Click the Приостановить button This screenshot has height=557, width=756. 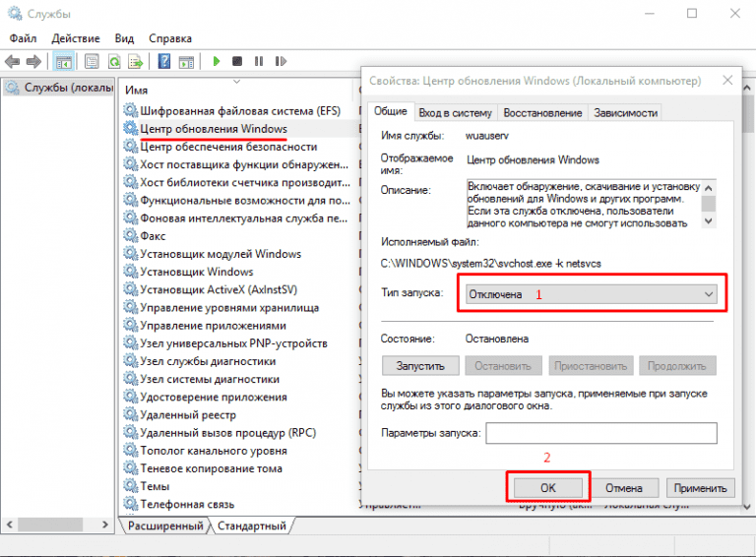(591, 366)
